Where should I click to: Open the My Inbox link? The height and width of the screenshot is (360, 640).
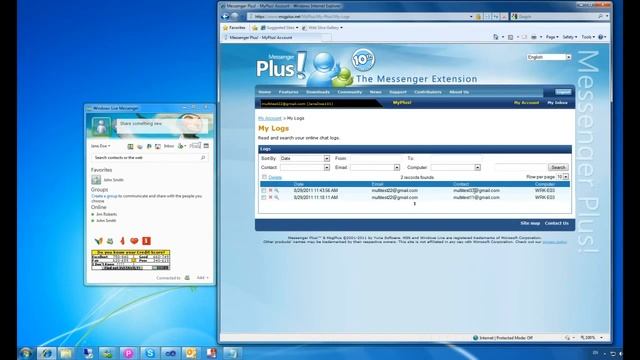pos(558,103)
